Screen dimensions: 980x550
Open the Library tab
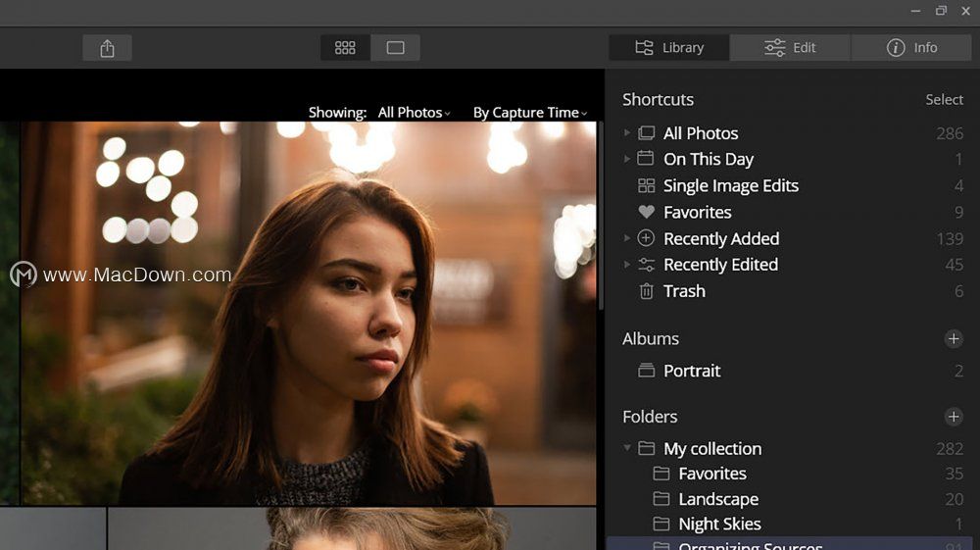pos(668,47)
